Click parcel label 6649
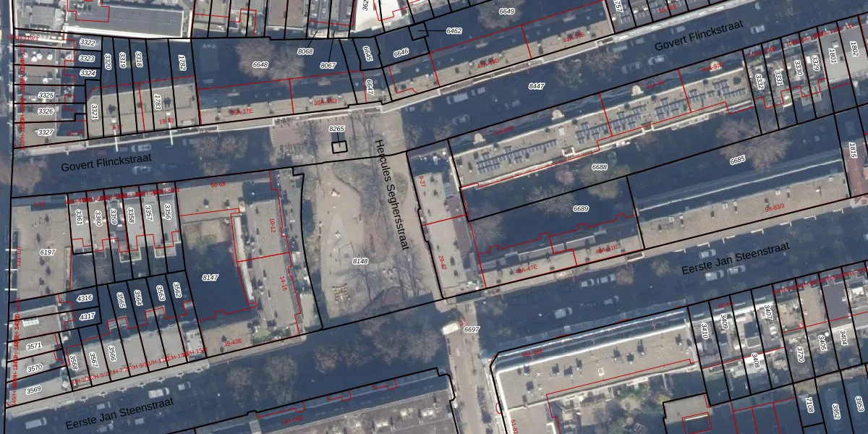This screenshot has height=434, width=868. pyautogui.click(x=506, y=12)
